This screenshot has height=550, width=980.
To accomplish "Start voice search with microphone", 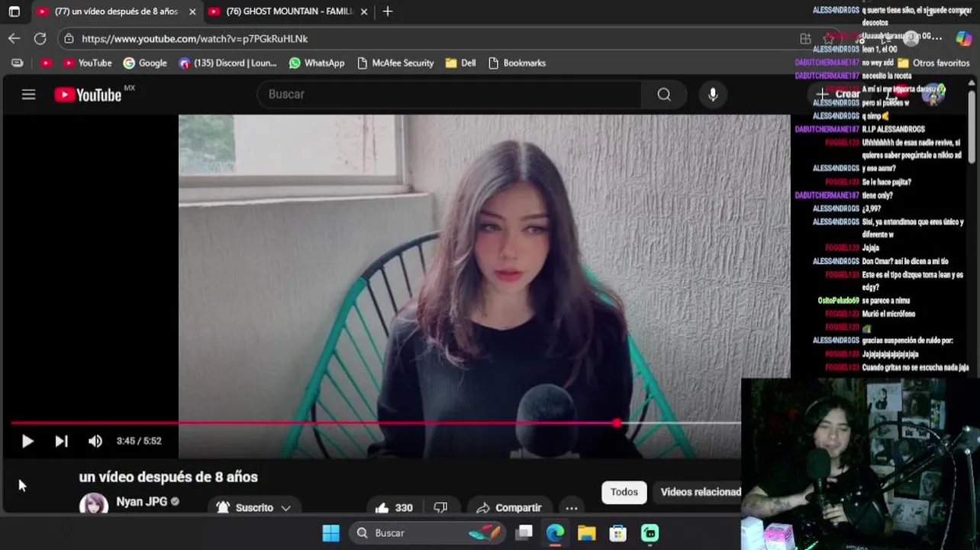I will click(x=712, y=94).
